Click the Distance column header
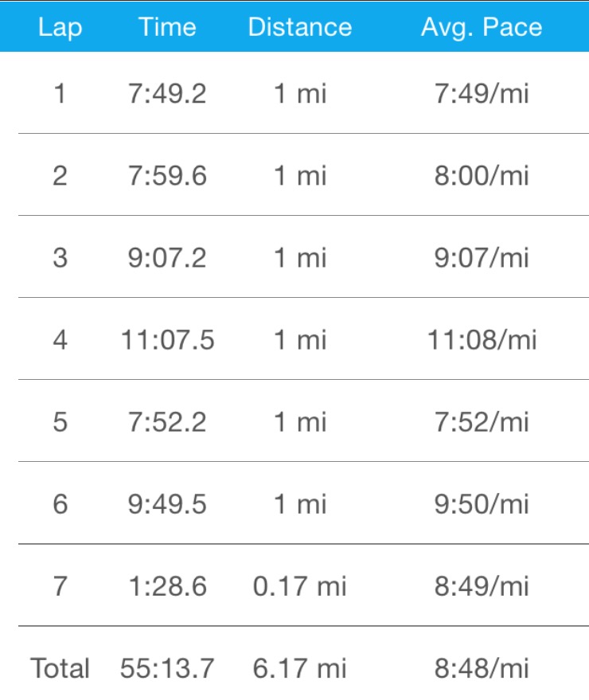 (299, 27)
